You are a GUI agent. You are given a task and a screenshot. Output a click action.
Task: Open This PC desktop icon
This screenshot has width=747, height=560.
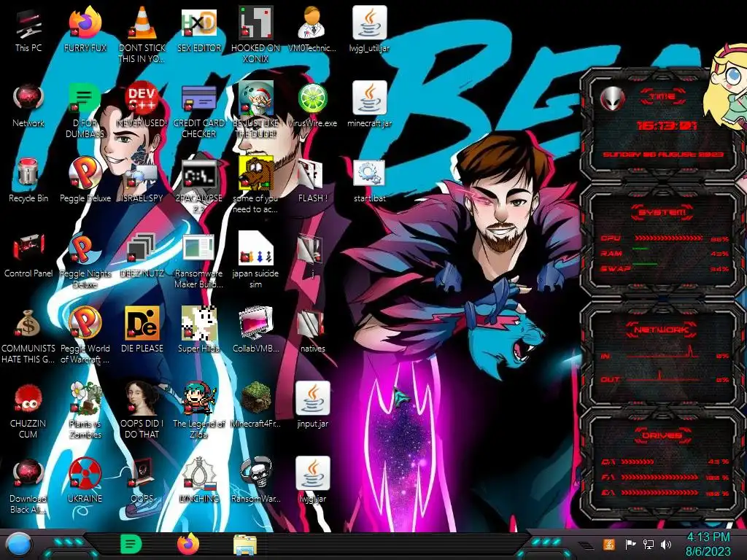coord(28,31)
